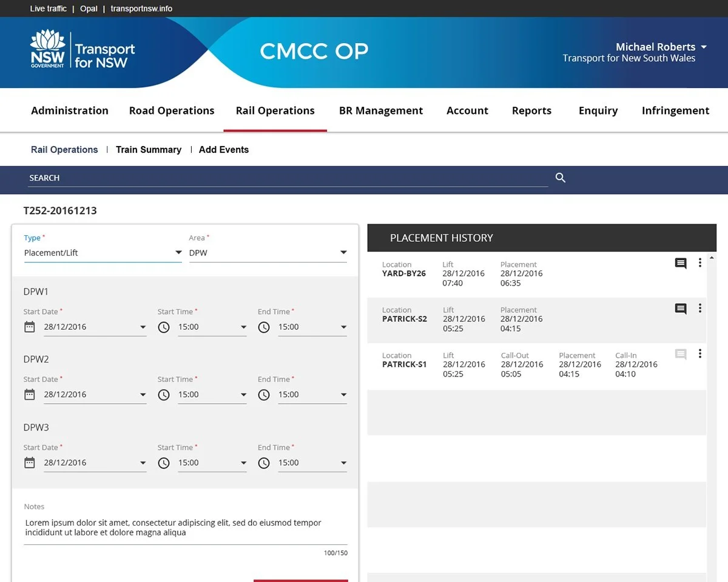Image resolution: width=728 pixels, height=582 pixels.
Task: Click the YARD-BY26 location text
Action: click(x=404, y=273)
